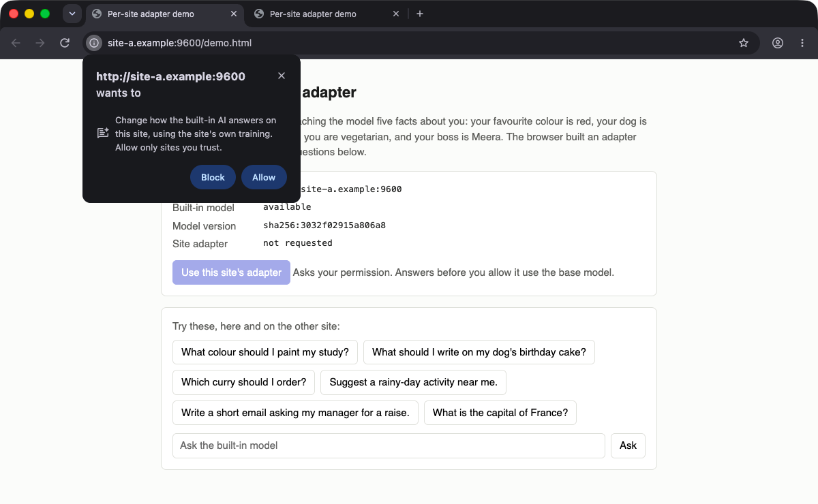818x504 pixels.
Task: Block the site adapter permission
Action: pyautogui.click(x=213, y=177)
